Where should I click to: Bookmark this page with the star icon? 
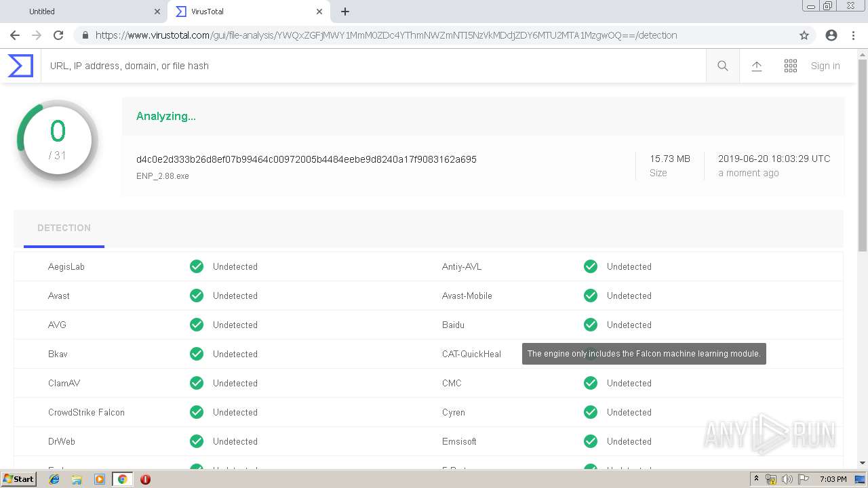coord(804,35)
